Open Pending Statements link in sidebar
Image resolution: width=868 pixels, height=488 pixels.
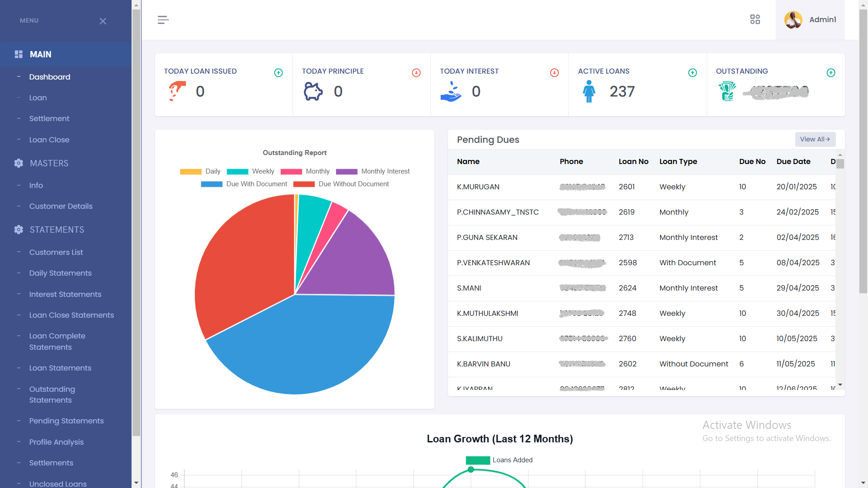pyautogui.click(x=66, y=421)
